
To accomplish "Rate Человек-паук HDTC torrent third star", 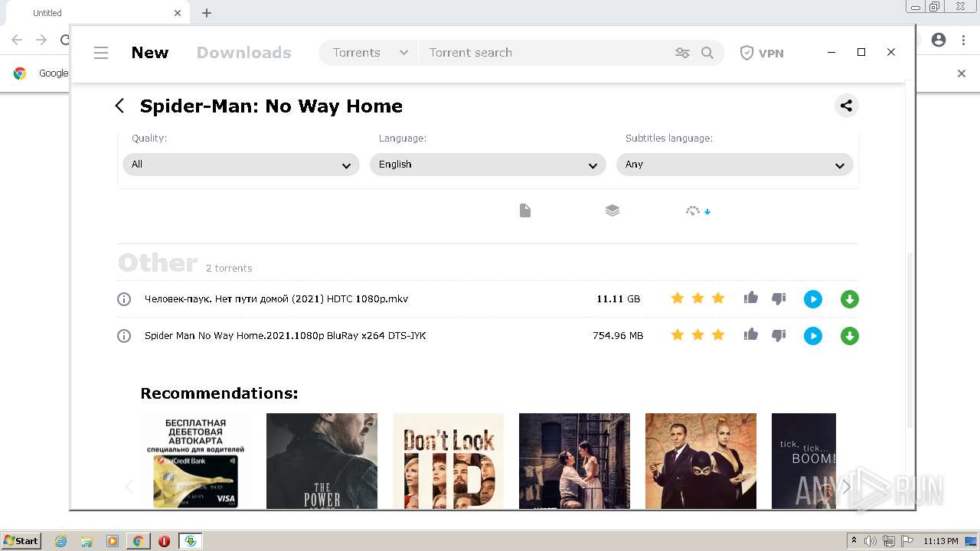I will pos(718,298).
